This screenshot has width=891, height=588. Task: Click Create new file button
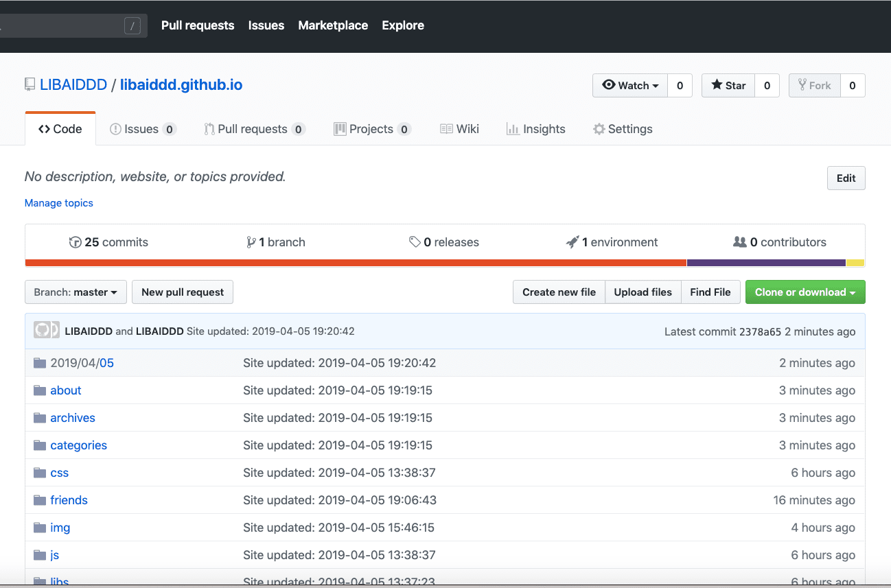point(559,292)
